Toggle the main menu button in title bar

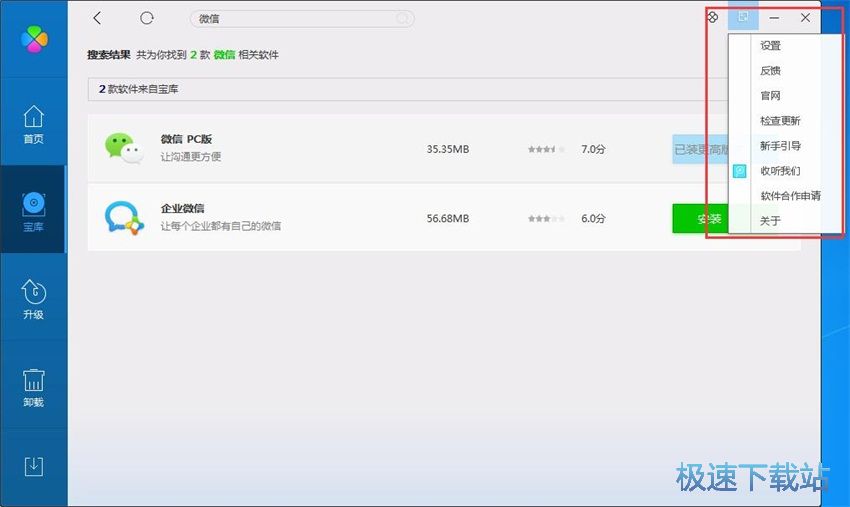(743, 17)
